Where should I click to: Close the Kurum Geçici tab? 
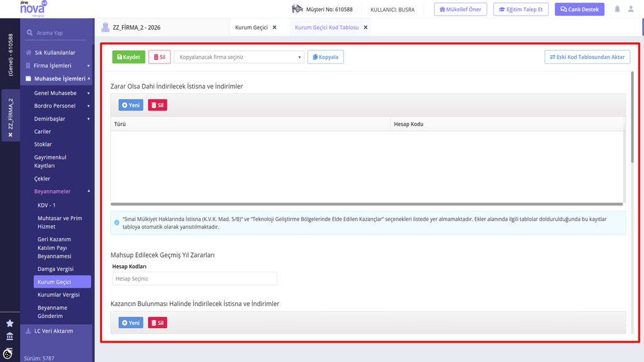click(x=275, y=28)
